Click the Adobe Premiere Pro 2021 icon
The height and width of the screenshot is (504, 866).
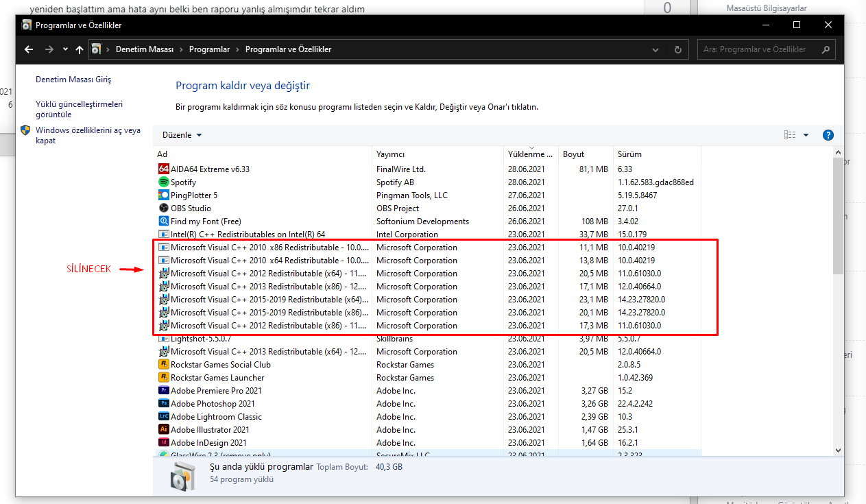tap(164, 390)
